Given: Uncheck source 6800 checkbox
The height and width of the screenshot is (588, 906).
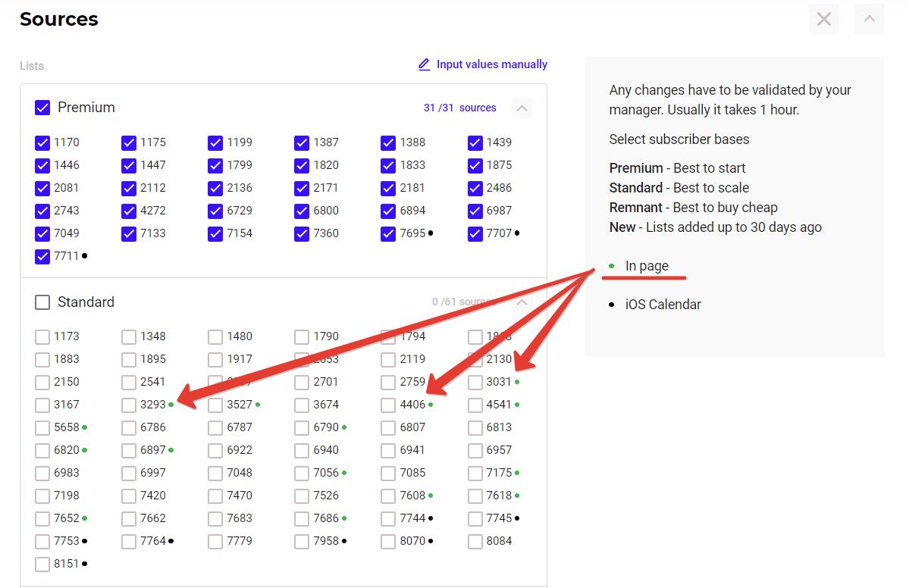Looking at the screenshot, I should pos(302,211).
